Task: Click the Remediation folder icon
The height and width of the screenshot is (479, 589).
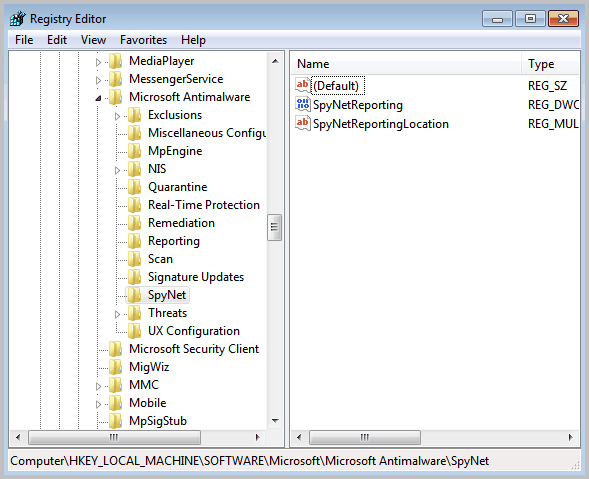Action: (x=134, y=223)
